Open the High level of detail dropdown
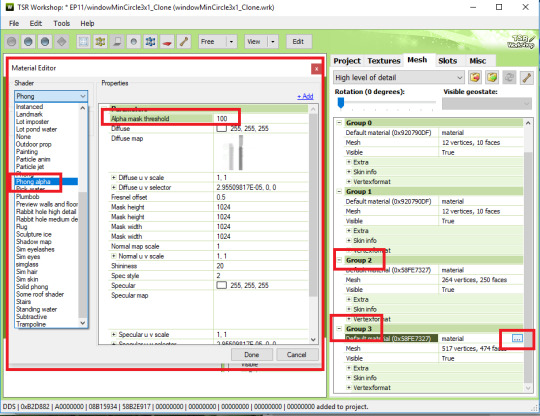 point(398,77)
